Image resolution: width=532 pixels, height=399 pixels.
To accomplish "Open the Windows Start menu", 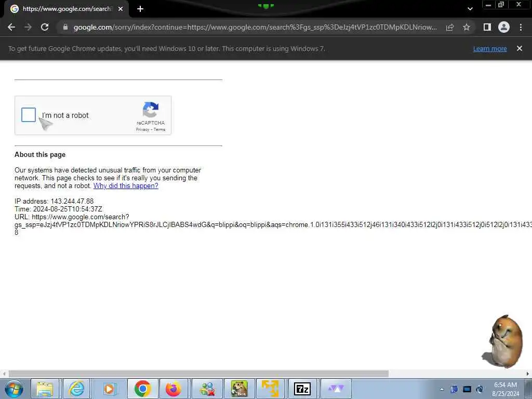I will pyautogui.click(x=14, y=389).
